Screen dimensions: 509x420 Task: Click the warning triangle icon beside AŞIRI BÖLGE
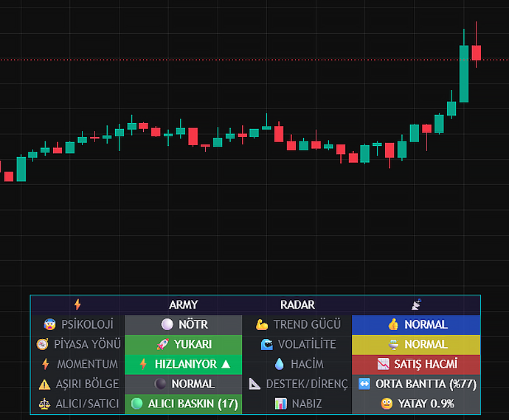pyautogui.click(x=44, y=385)
